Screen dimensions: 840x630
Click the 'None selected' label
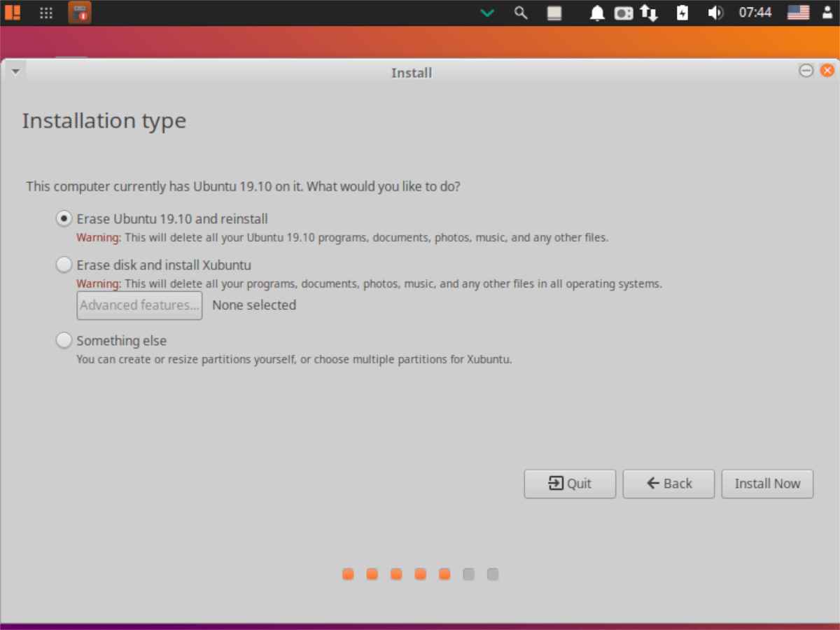(x=254, y=305)
